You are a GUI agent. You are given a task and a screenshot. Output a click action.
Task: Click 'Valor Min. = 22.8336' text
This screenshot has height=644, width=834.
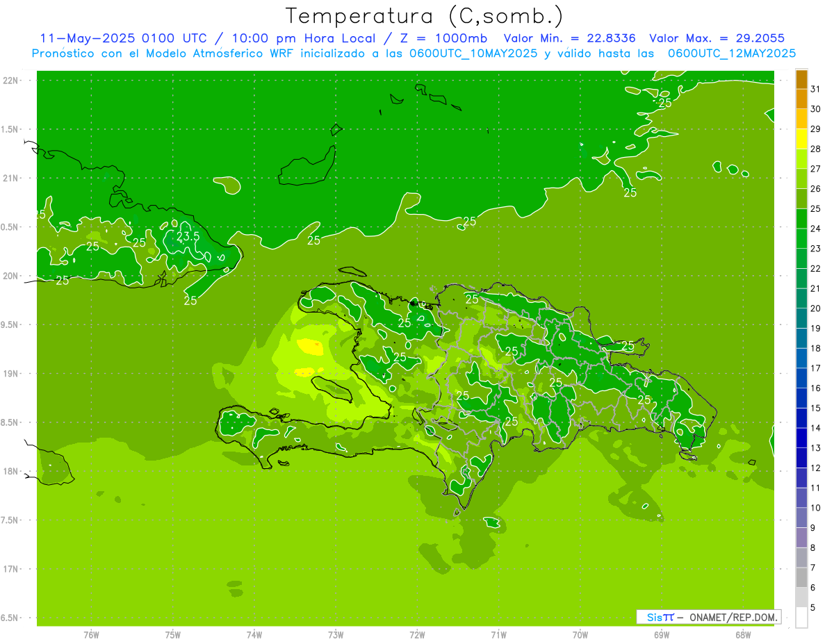(x=569, y=38)
